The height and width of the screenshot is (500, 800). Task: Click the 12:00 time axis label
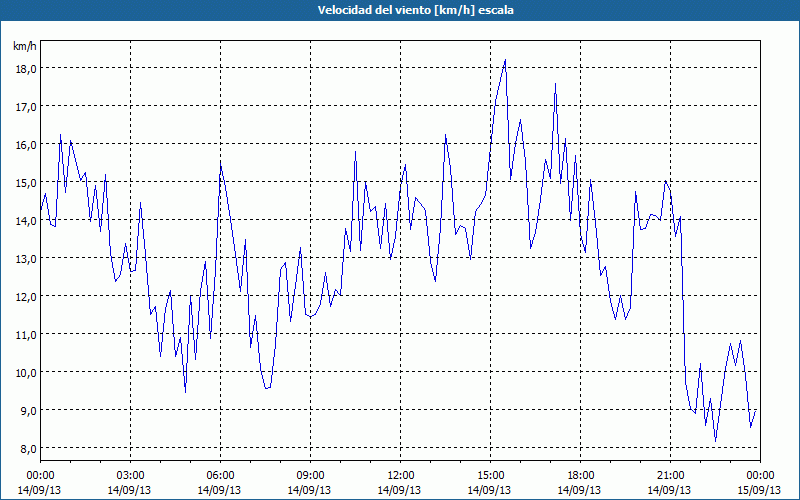tap(401, 476)
